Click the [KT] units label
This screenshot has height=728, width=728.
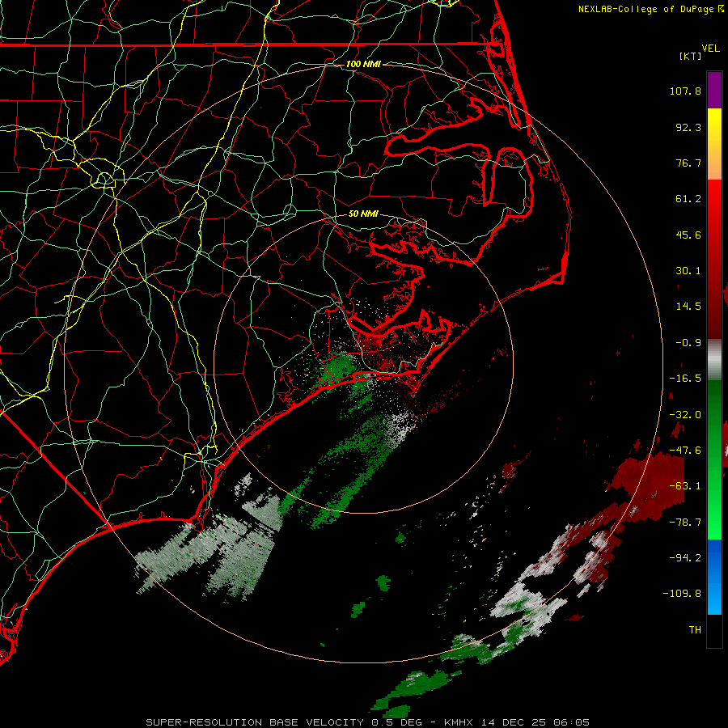(691, 56)
